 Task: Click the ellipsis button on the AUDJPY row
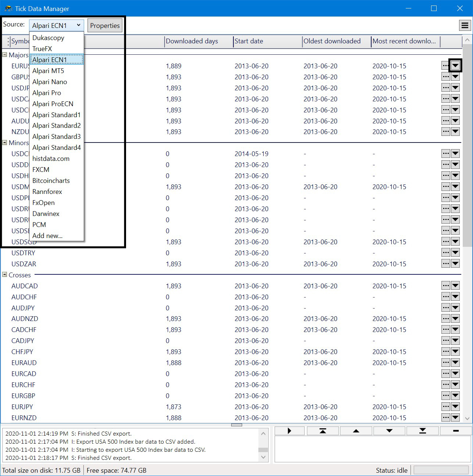point(446,308)
